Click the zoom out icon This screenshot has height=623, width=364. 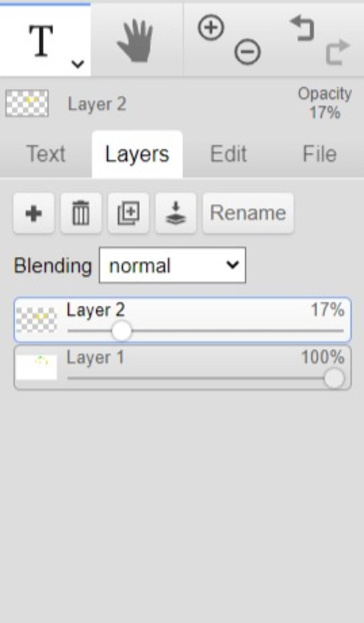tap(247, 52)
